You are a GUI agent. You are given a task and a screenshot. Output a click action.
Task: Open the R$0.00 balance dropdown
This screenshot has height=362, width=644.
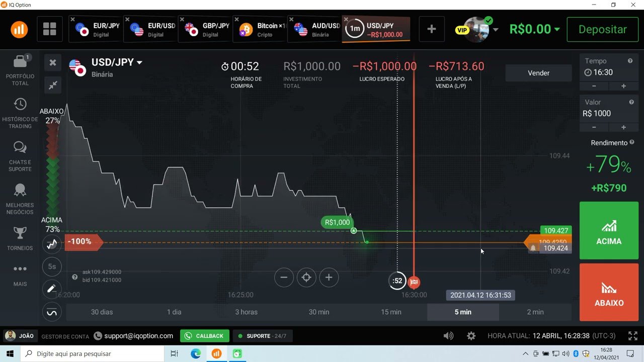pos(534,29)
